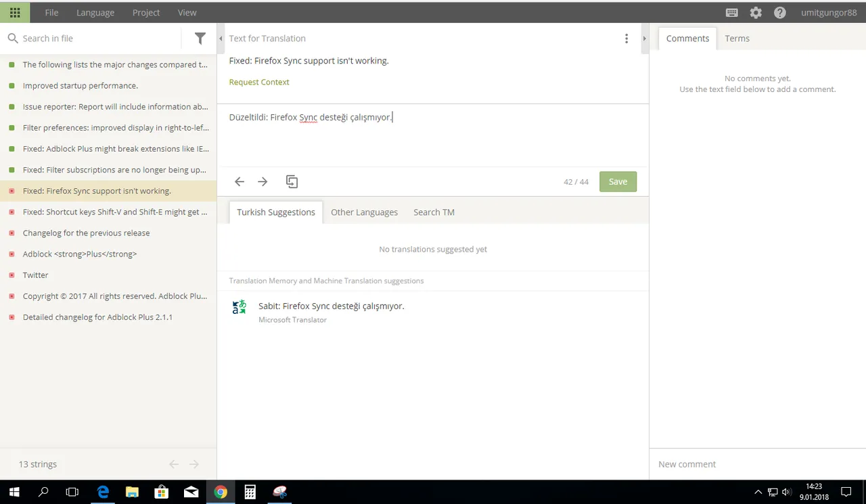Click the New comment input field

coord(758,464)
